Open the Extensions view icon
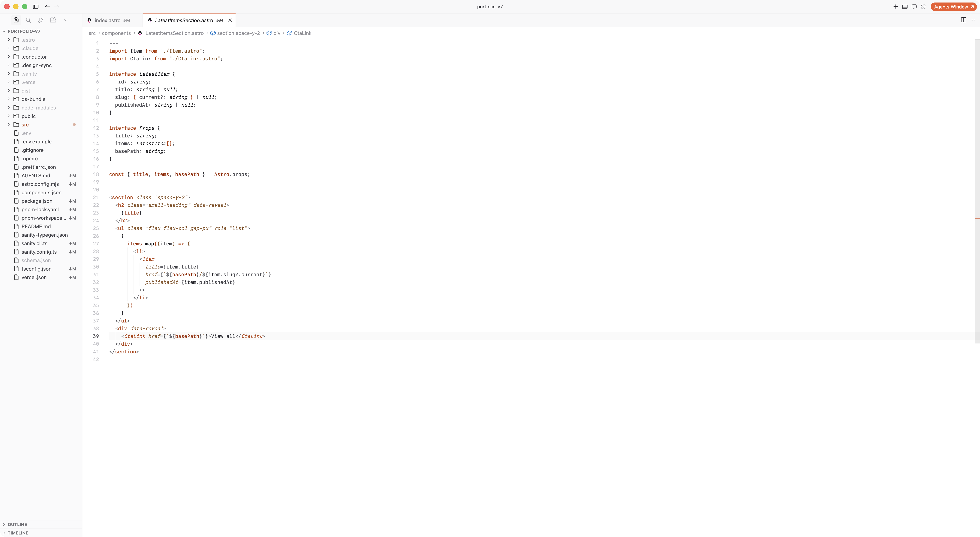 (x=53, y=20)
